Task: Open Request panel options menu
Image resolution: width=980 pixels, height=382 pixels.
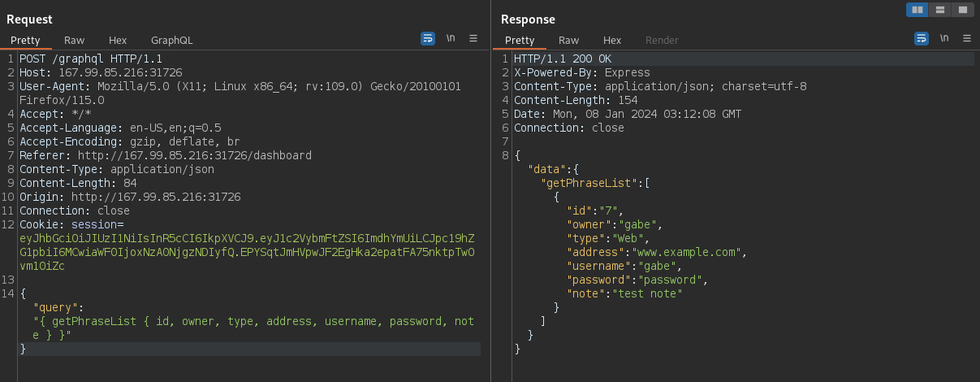Action: pos(473,38)
